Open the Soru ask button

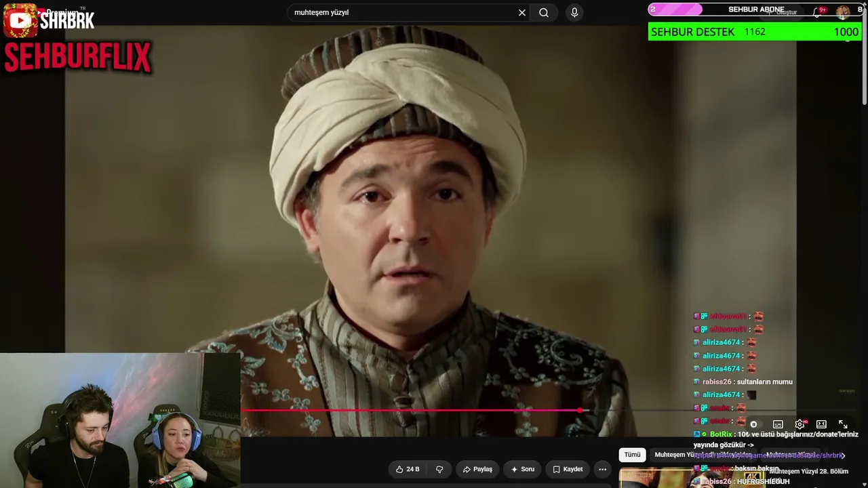tap(522, 469)
